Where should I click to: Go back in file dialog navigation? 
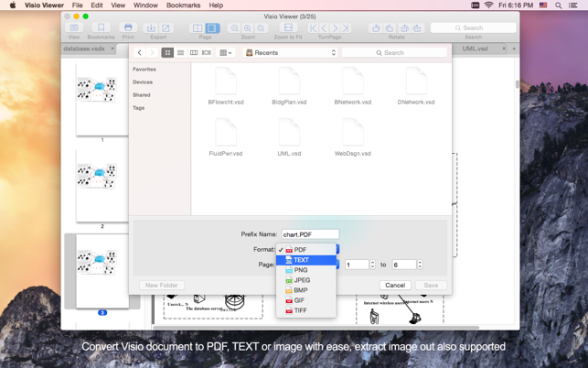pos(140,53)
